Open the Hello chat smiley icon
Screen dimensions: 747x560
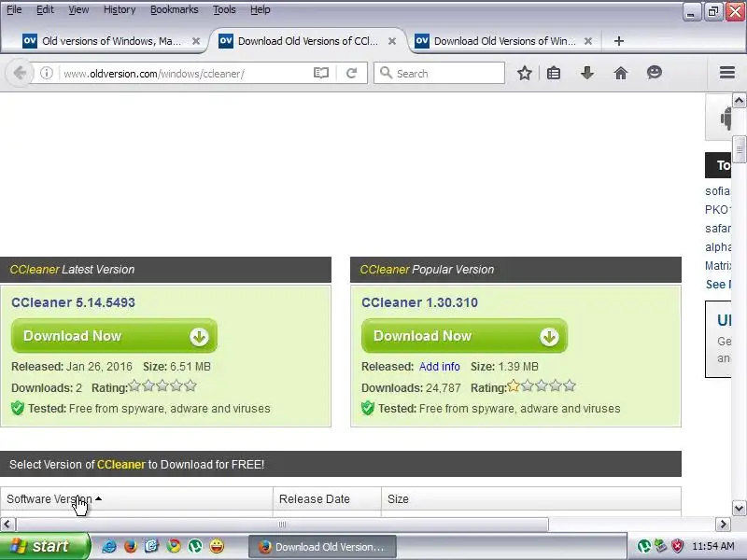pos(655,73)
